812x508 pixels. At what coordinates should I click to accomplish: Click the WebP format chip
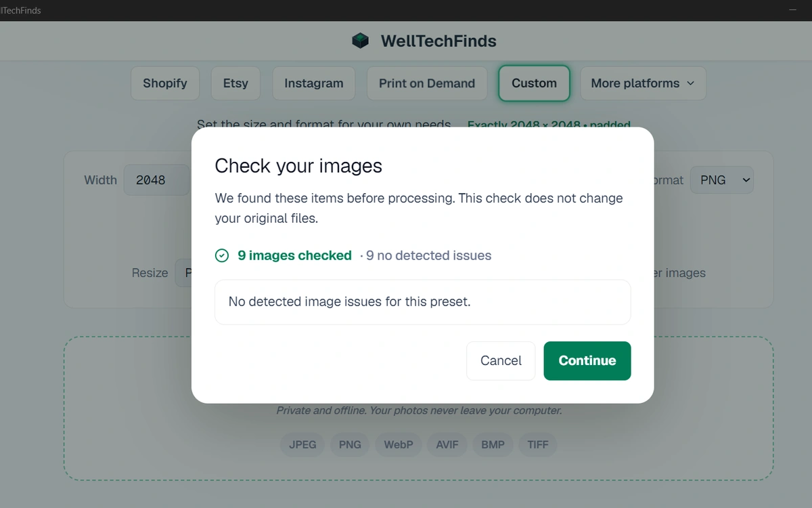pyautogui.click(x=399, y=445)
